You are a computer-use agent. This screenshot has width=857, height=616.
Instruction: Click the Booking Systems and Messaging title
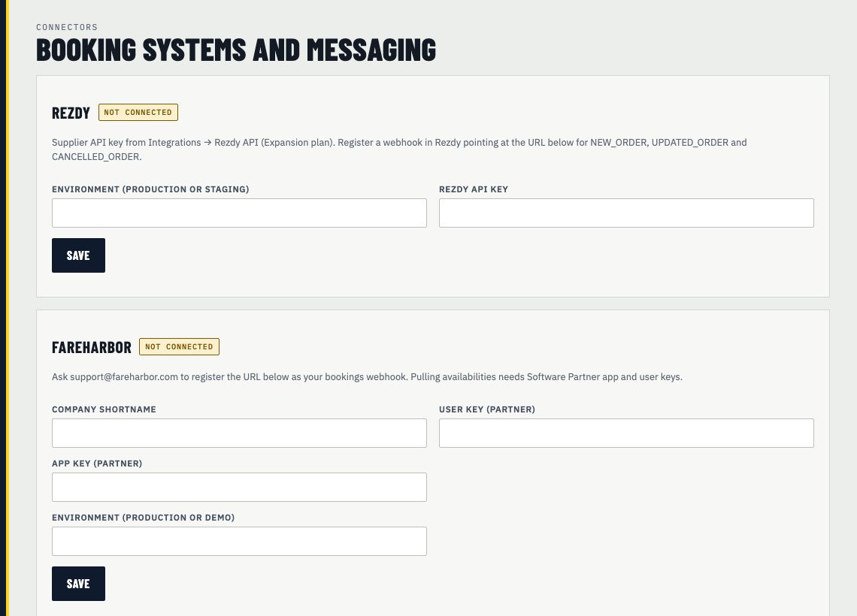click(236, 50)
